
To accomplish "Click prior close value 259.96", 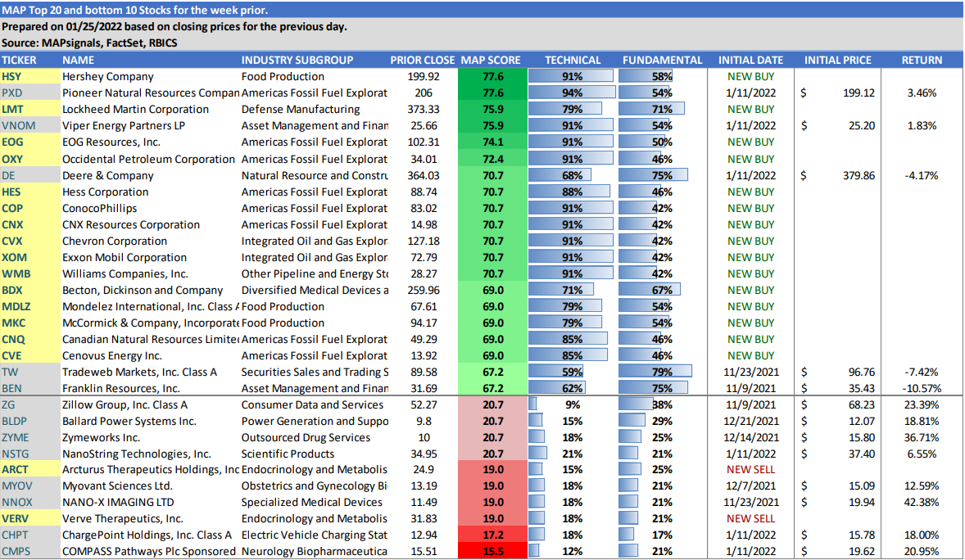I will click(424, 291).
